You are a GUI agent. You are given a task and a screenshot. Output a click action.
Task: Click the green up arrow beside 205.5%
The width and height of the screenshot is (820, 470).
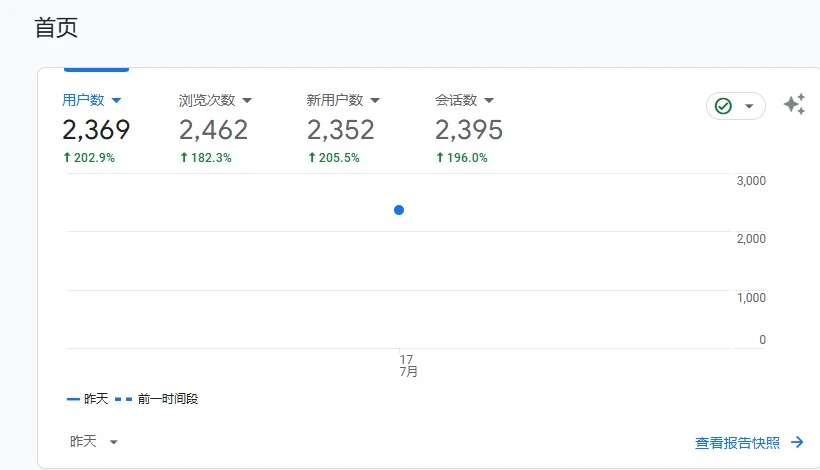click(312, 158)
